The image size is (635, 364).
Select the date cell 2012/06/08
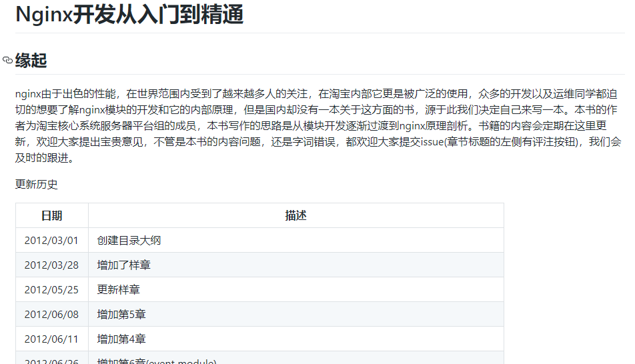52,314
